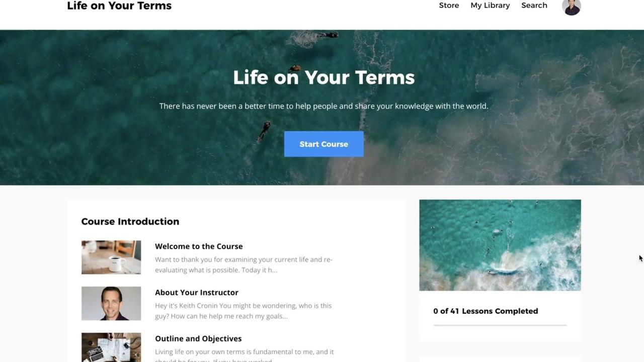The height and width of the screenshot is (362, 644).
Task: Click the Course Introduction section heading
Action: (x=130, y=222)
